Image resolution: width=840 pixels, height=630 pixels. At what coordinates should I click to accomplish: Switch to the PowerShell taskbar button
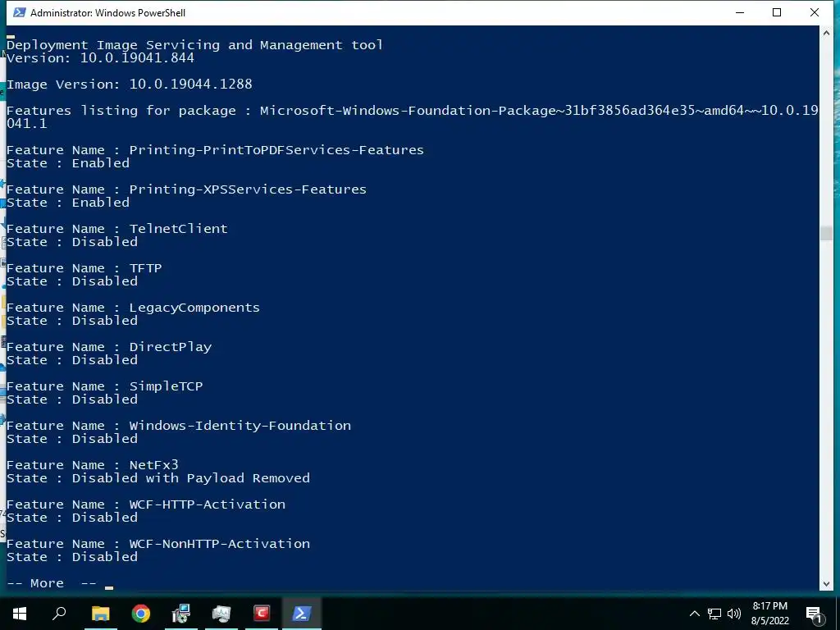[302, 614]
